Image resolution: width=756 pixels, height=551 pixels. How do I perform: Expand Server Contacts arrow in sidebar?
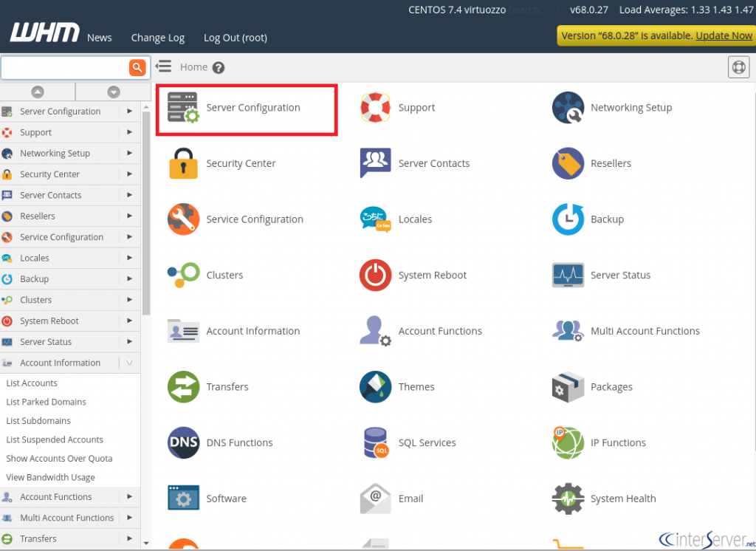(x=129, y=195)
